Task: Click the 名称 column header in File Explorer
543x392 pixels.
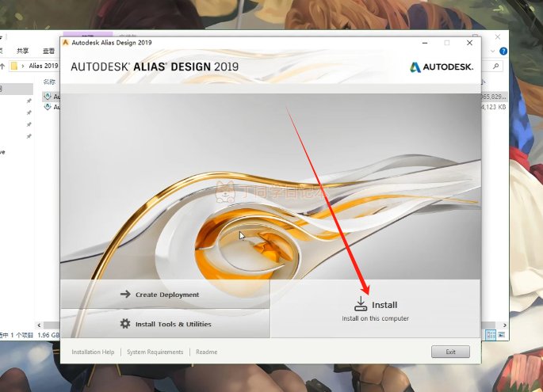Action: [49, 82]
